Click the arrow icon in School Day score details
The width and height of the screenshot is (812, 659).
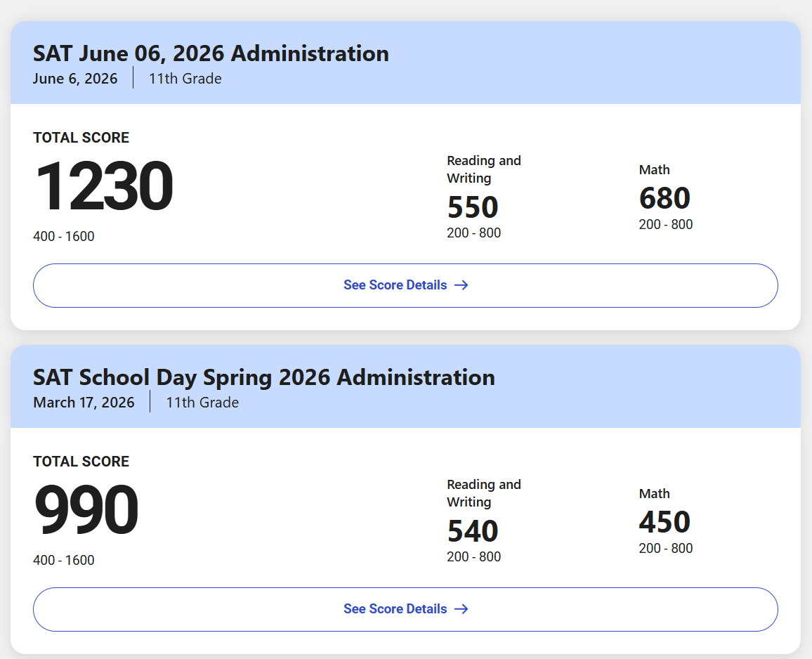point(461,609)
